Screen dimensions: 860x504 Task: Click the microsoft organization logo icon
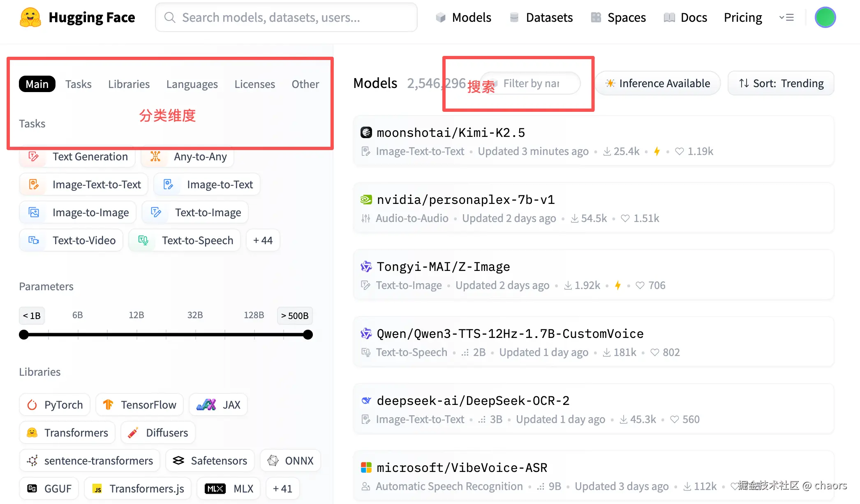(366, 468)
